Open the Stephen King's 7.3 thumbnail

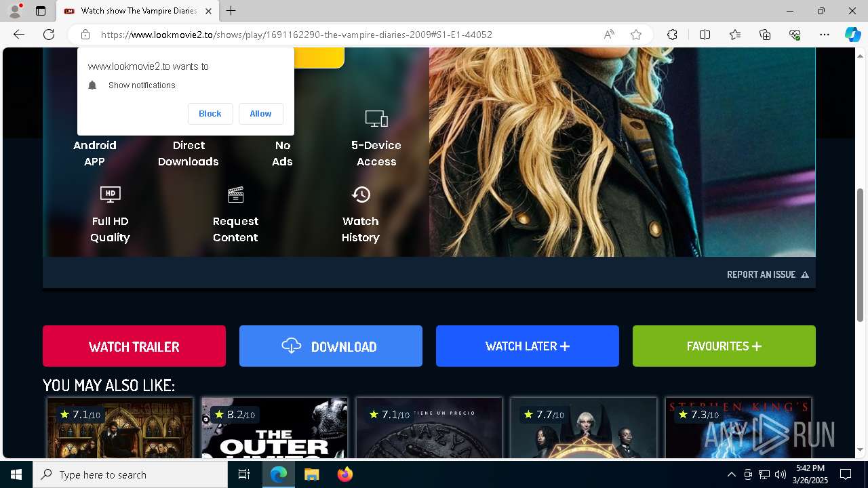[x=738, y=428]
